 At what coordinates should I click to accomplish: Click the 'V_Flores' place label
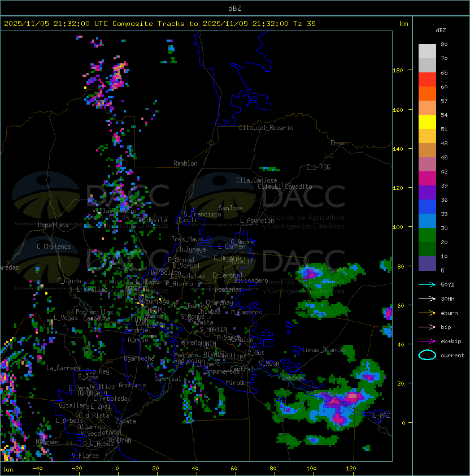85,456
